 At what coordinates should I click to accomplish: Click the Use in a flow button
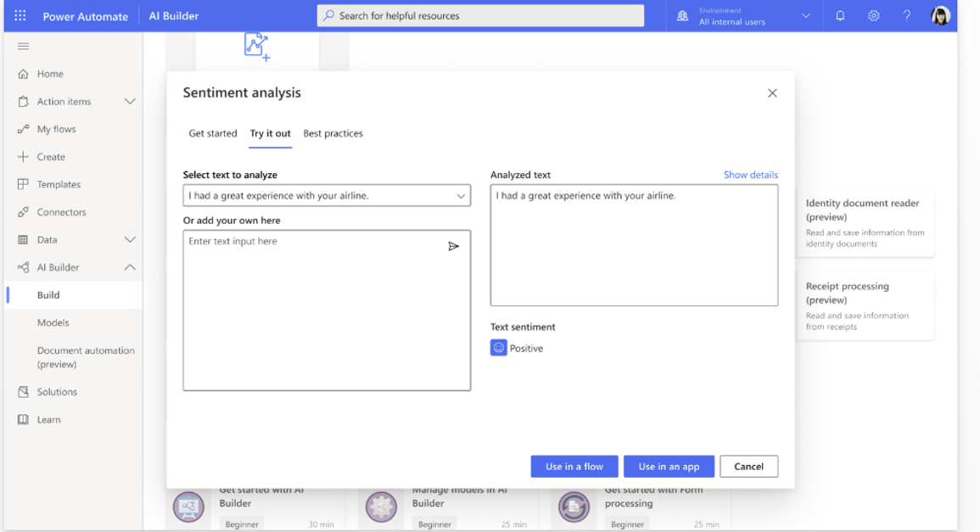click(x=574, y=467)
